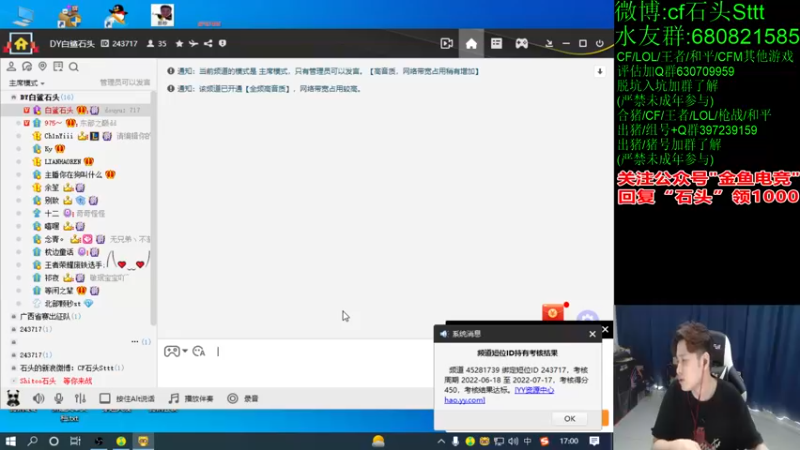This screenshot has width=800, height=450.
Task: Click the shield badge icon in header
Action: (222, 44)
